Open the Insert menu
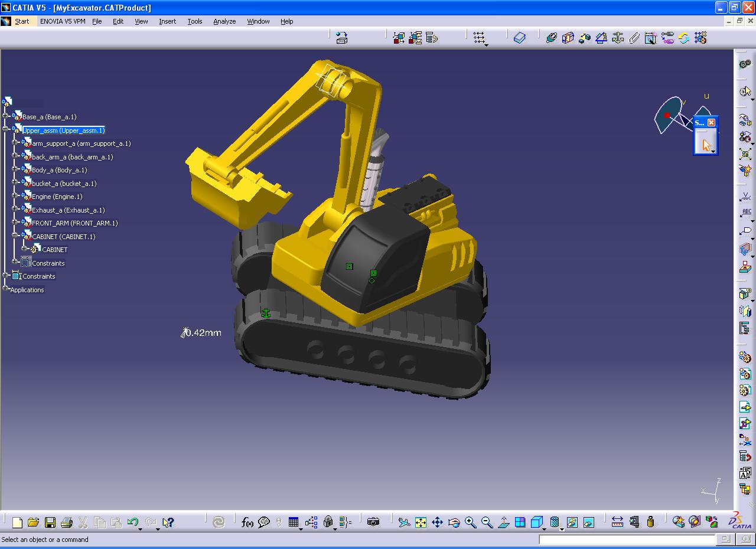756x549 pixels. pos(167,21)
